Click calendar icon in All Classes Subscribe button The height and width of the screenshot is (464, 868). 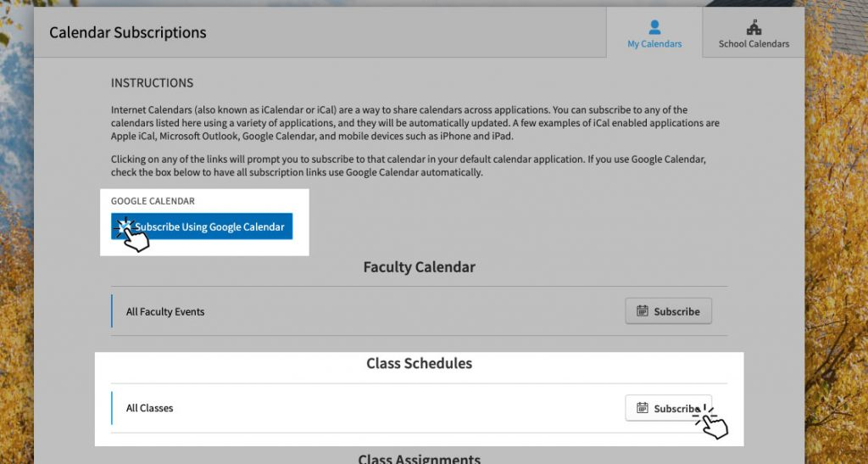tap(643, 408)
